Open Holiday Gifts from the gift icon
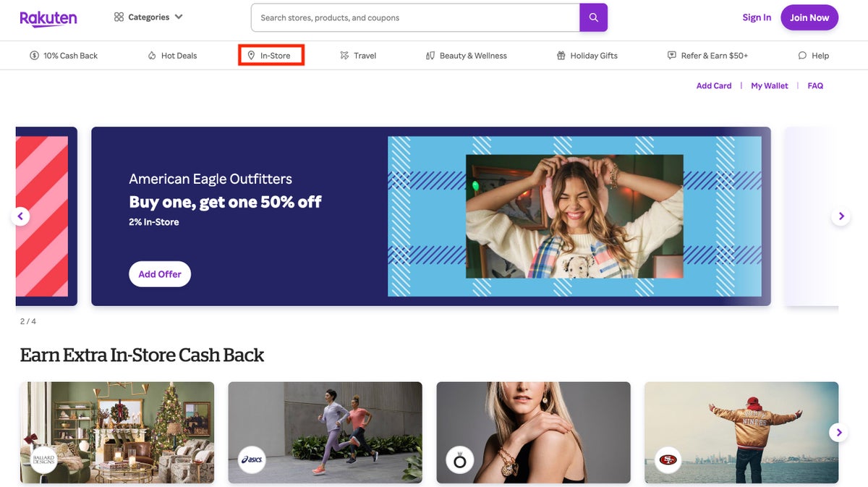 [561, 56]
